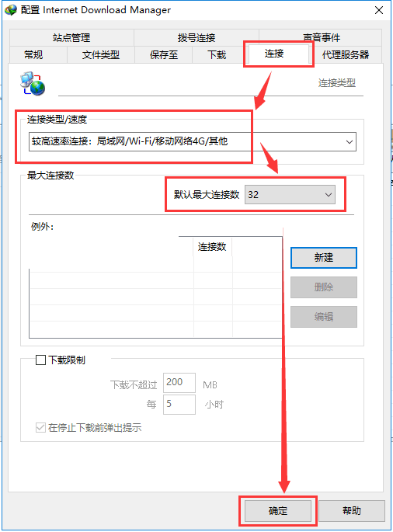Screen dimensions: 393x532
Task: Enable the 下载限制 checkbox
Action: click(x=40, y=360)
